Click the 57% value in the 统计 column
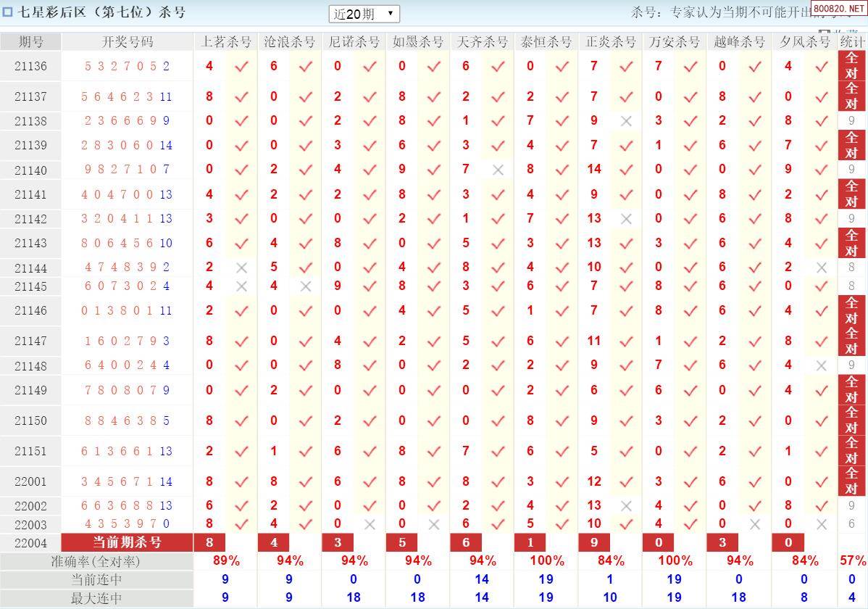868x609 pixels. point(853,561)
